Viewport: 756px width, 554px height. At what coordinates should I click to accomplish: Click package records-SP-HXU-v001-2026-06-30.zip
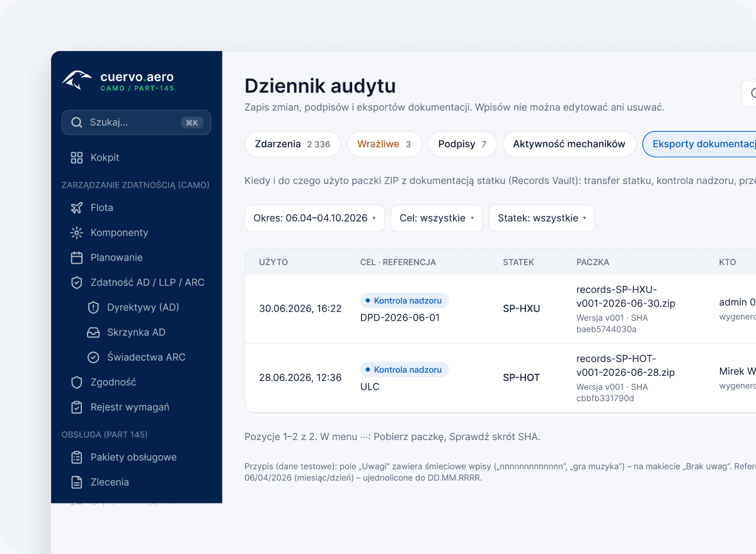[x=626, y=297]
